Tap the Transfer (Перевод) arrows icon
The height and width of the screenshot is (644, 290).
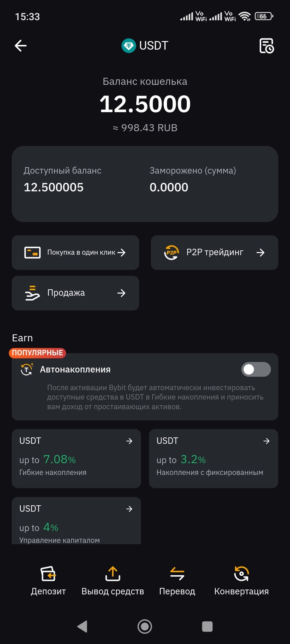click(x=177, y=574)
